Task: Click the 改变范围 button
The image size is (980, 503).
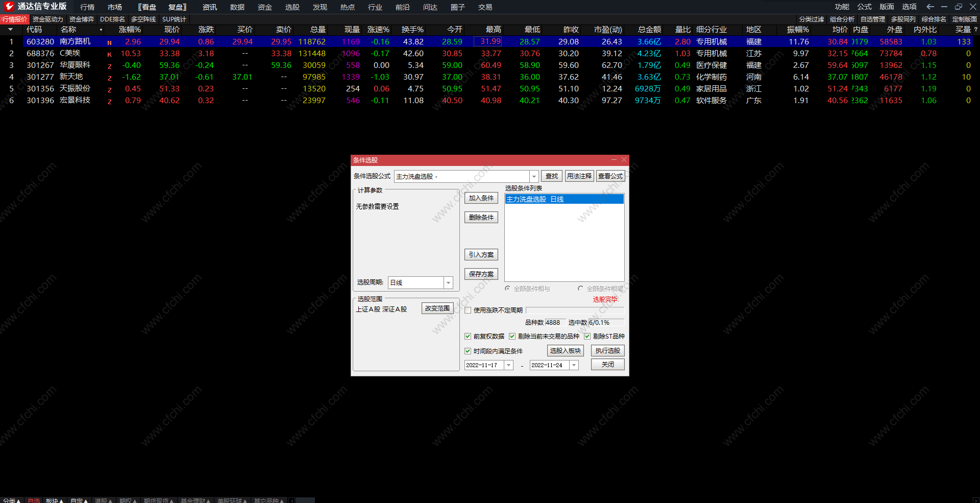Action: [x=437, y=308]
